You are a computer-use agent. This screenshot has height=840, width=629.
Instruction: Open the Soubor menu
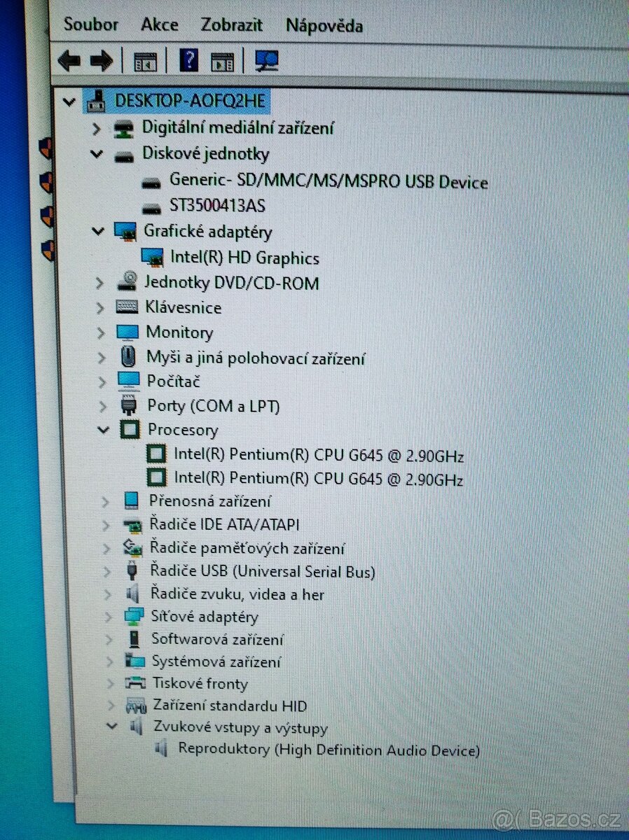click(x=90, y=25)
